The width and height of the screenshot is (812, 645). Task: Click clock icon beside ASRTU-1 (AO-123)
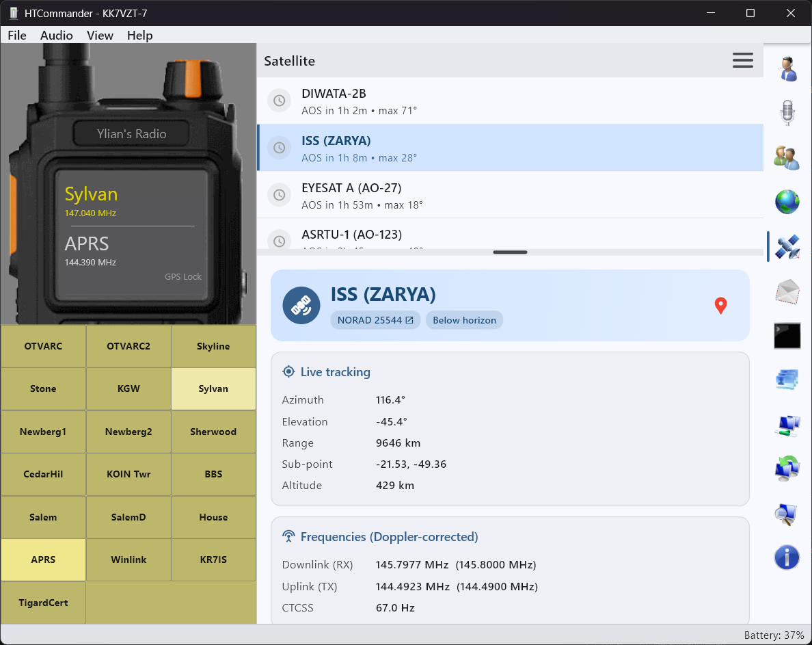tap(279, 240)
